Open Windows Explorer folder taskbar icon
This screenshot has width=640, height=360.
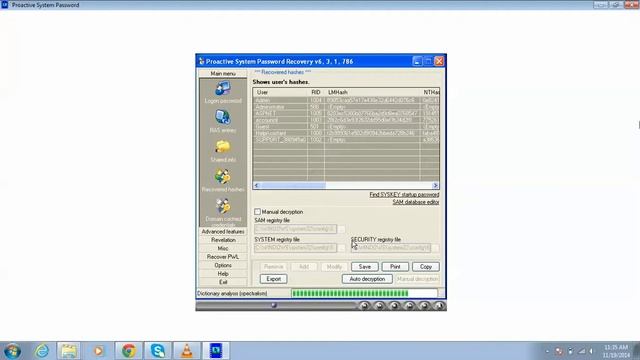(x=69, y=351)
